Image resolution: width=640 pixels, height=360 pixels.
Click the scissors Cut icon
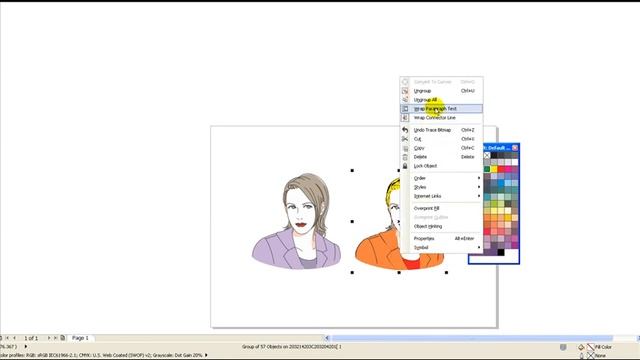click(x=405, y=139)
